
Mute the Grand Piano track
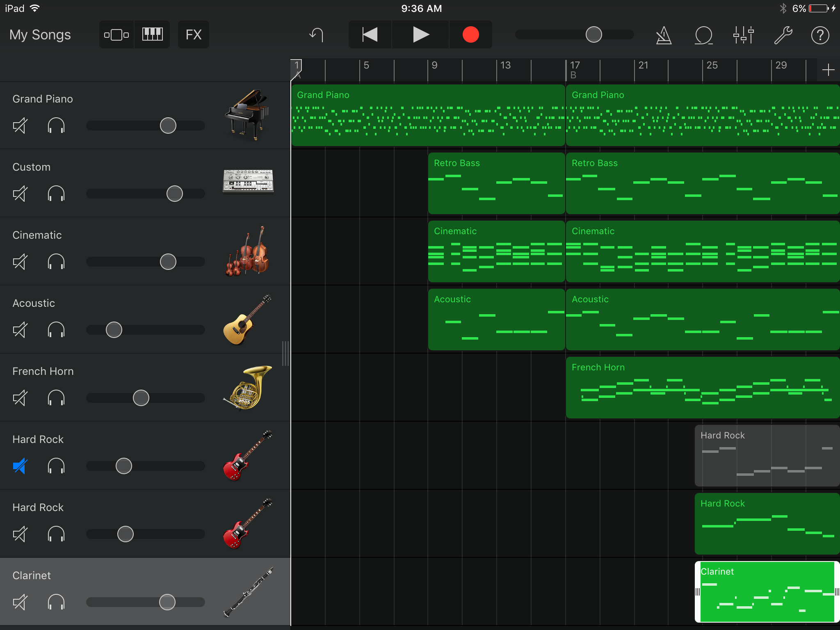tap(20, 126)
